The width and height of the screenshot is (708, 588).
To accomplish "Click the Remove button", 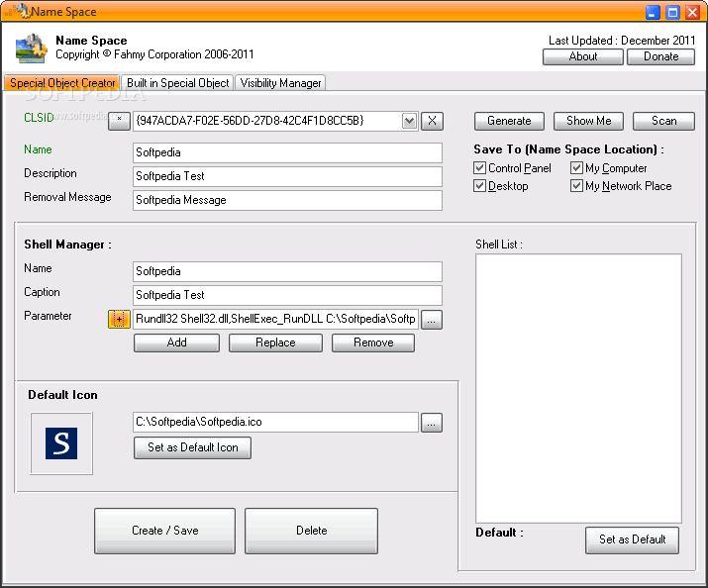I will pyautogui.click(x=373, y=343).
